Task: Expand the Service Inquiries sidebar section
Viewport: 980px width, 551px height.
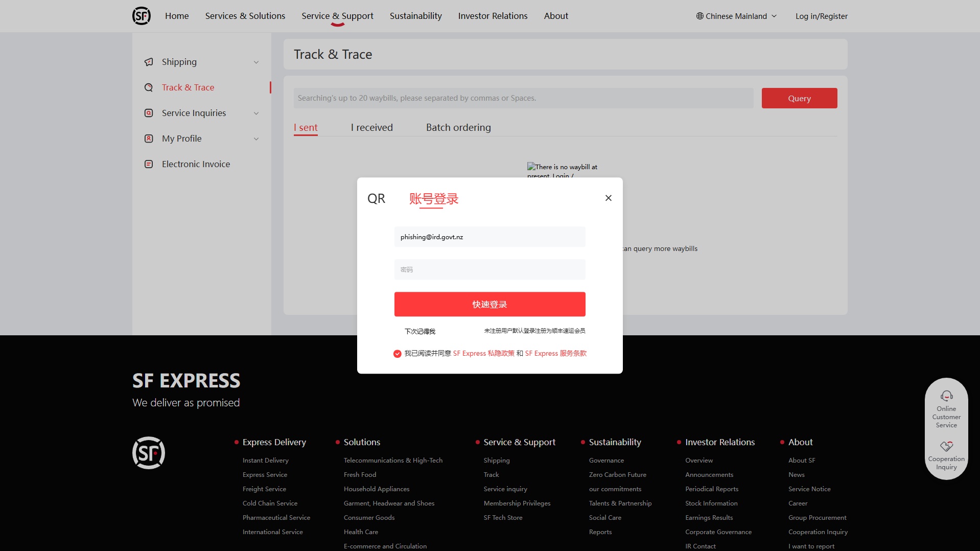Action: (256, 113)
